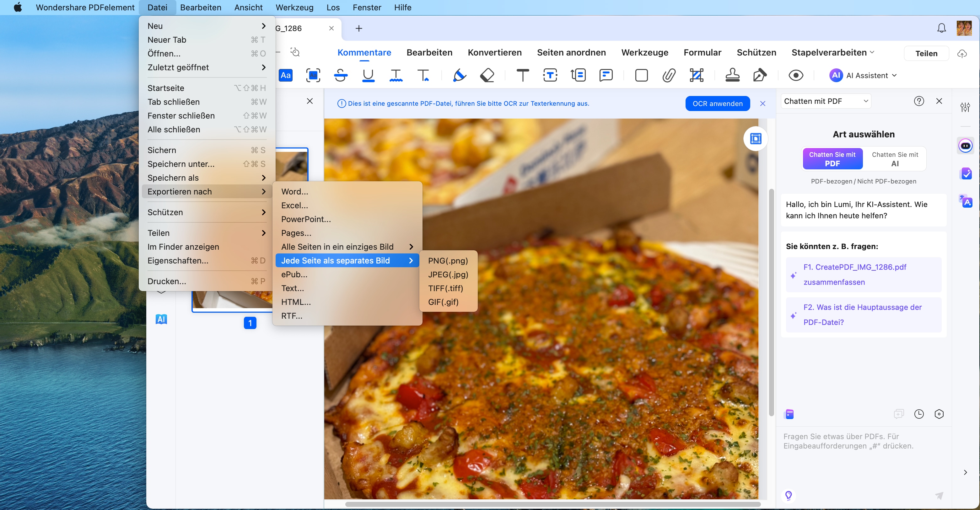980x510 pixels.
Task: Select the underline tool
Action: click(x=368, y=75)
